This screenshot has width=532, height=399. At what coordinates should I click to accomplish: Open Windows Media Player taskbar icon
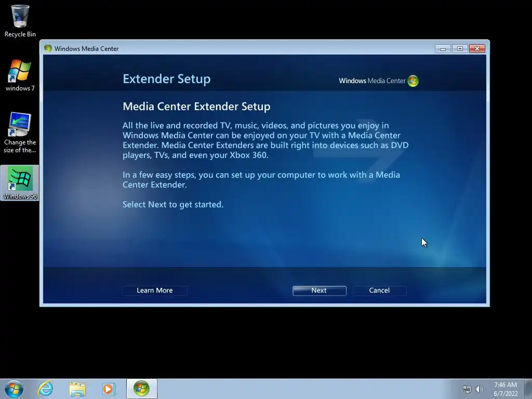click(109, 389)
